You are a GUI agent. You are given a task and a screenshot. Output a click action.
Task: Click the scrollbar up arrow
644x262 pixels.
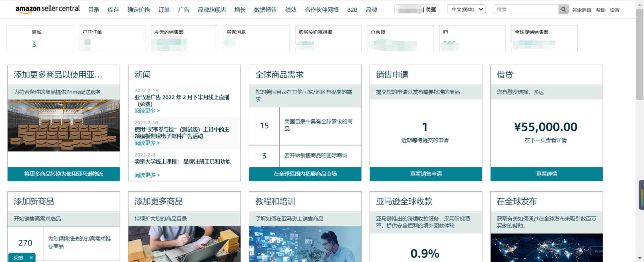[x=640, y=5]
